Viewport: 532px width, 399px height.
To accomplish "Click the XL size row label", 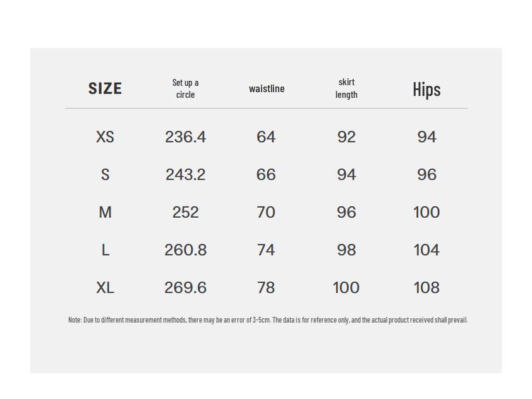I will coord(105,287).
